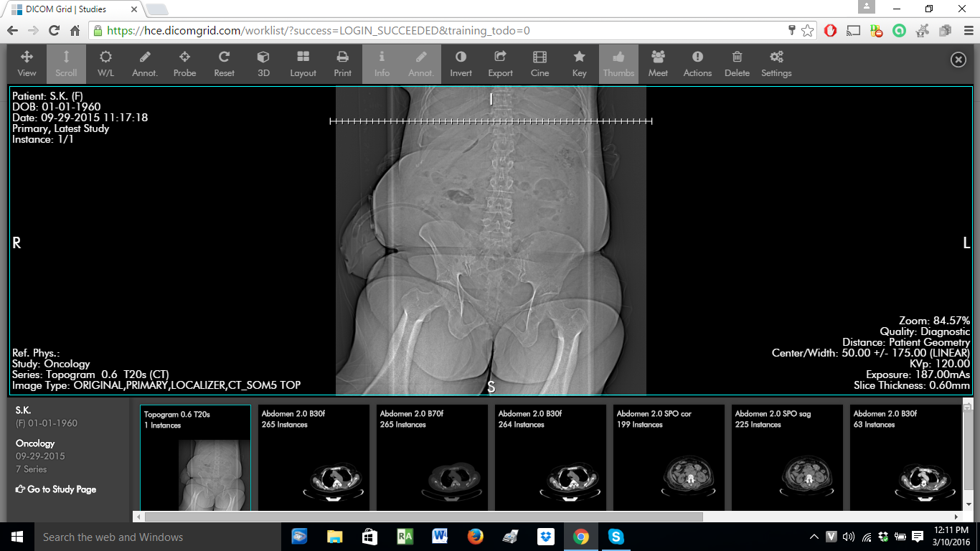The image size is (980, 551).
Task: Go to the browser home page
Action: coord(75,31)
